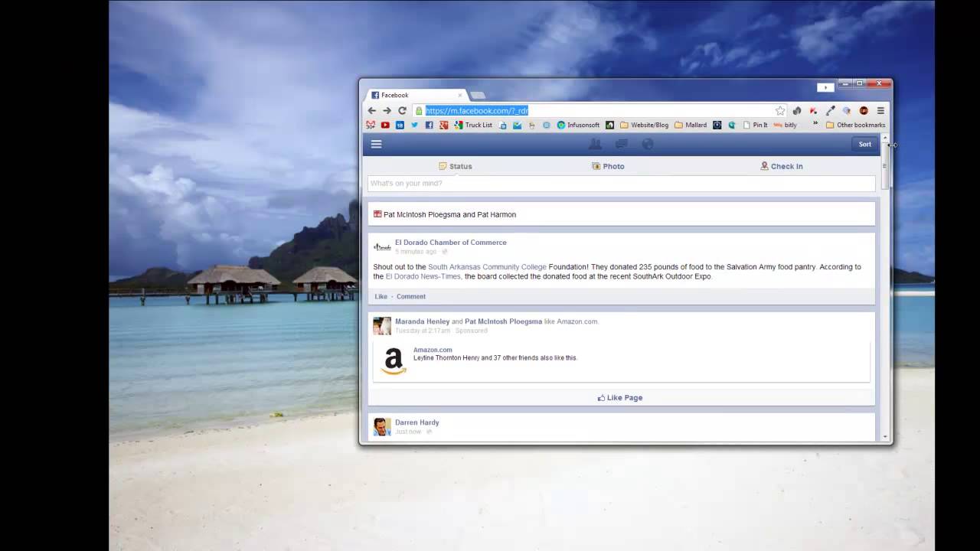Go back with the browser back arrow
Screen dimensions: 980x551
coord(372,110)
